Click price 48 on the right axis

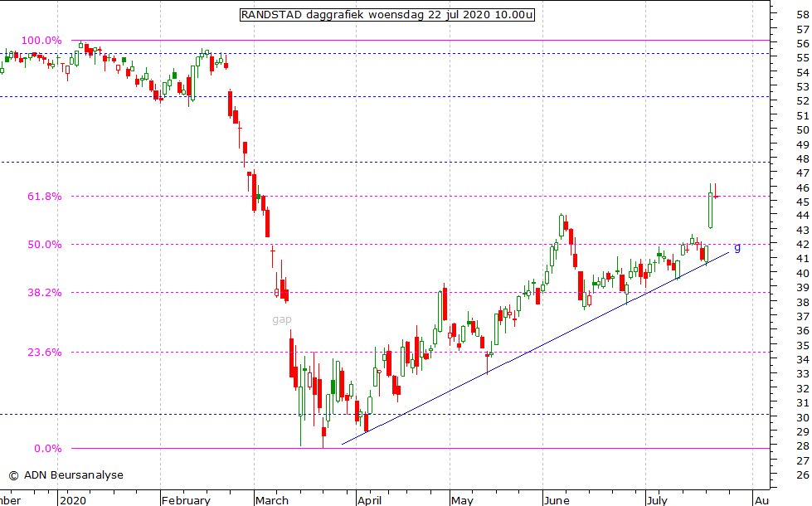click(x=803, y=158)
